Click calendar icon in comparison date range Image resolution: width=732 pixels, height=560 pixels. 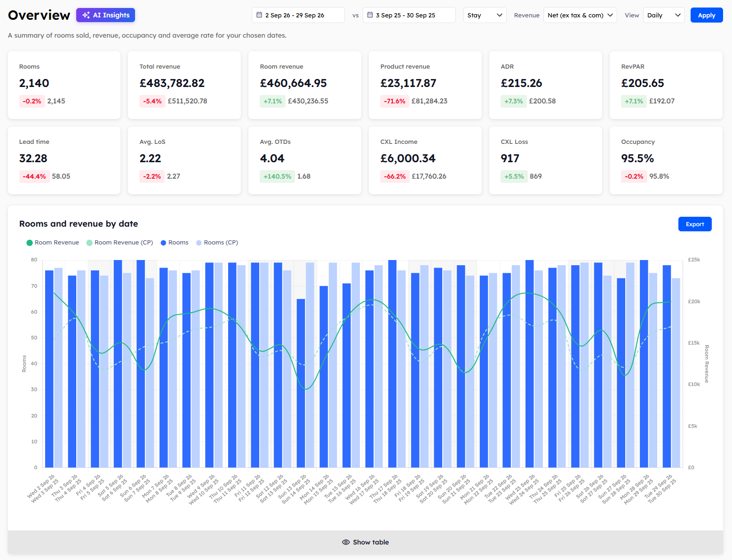pos(370,15)
